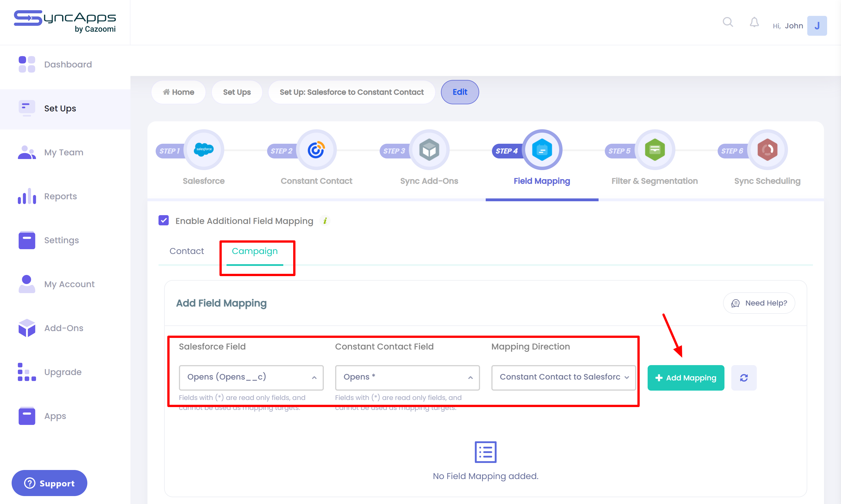Click the Settings sidebar icon
Screen dimensions: 841x504
point(27,240)
